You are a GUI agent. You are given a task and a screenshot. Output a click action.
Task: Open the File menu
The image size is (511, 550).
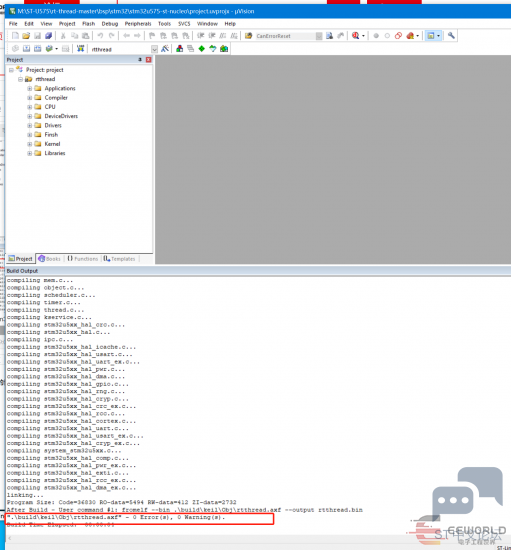click(x=13, y=24)
